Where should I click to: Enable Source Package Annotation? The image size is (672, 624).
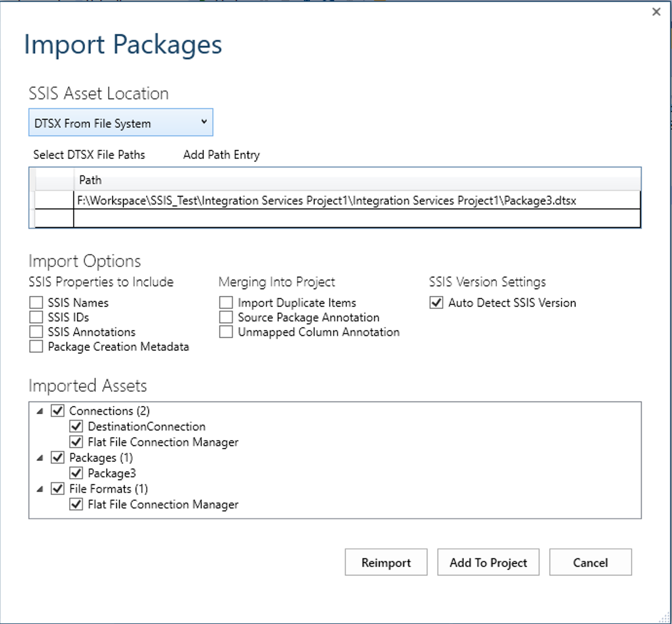click(x=226, y=317)
